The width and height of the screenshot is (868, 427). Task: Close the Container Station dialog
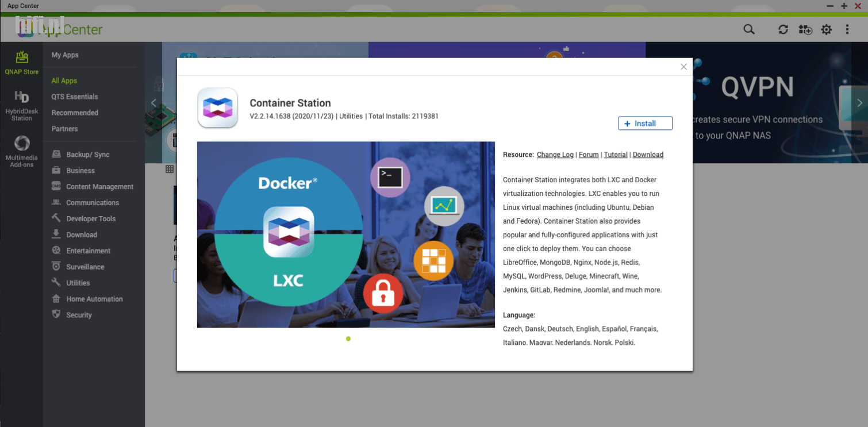click(x=683, y=67)
